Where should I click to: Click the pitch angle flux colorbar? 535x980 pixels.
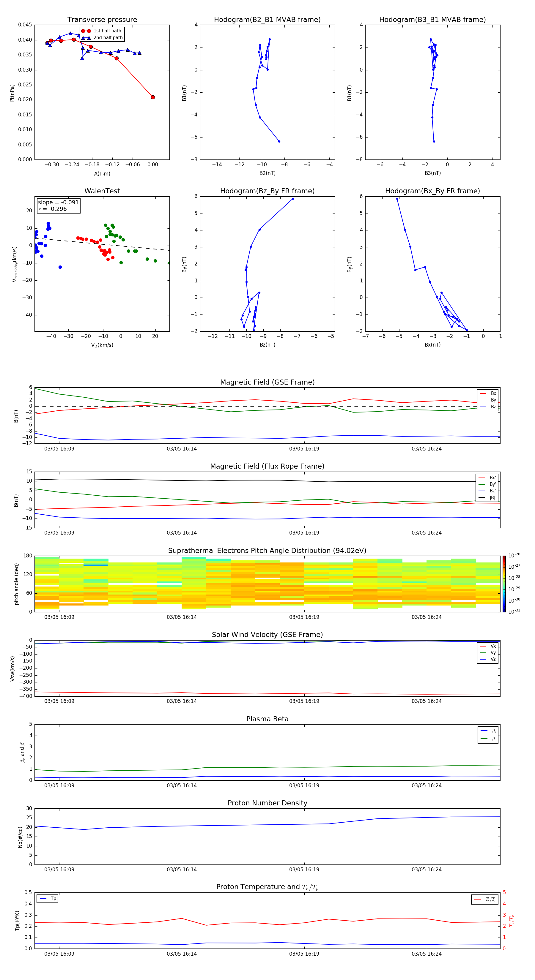click(x=504, y=584)
